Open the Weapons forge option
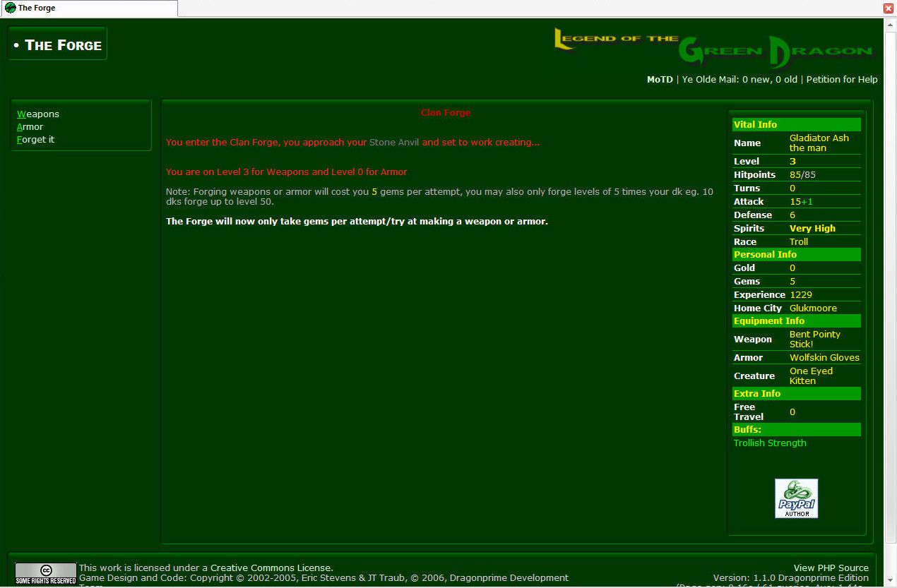 click(x=38, y=114)
